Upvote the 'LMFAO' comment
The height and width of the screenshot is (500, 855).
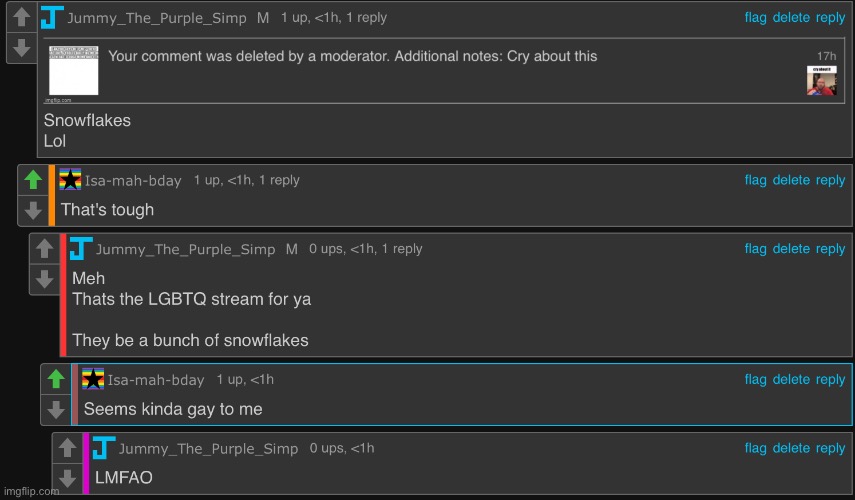click(67, 448)
